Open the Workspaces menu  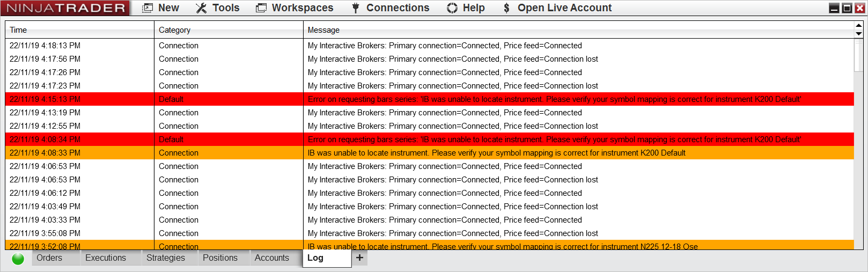click(x=295, y=8)
